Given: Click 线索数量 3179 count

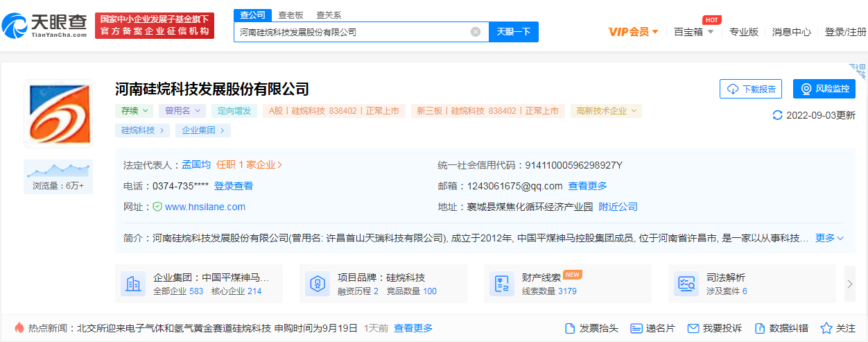Looking at the screenshot, I should coord(549,291).
